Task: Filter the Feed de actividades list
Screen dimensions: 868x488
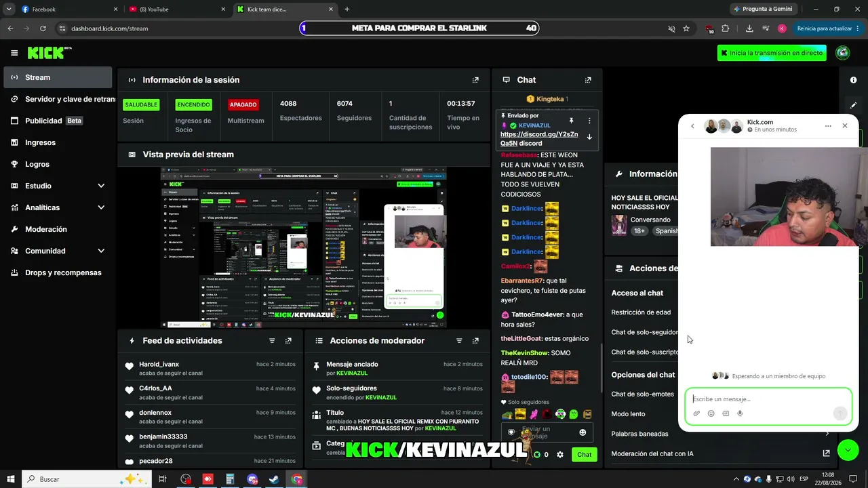Action: [x=272, y=341]
